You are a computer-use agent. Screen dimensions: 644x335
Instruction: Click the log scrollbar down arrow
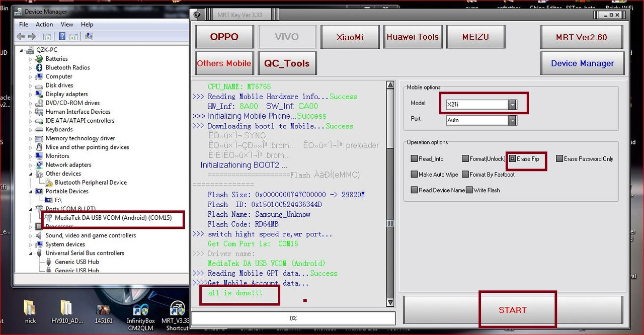tap(390, 302)
